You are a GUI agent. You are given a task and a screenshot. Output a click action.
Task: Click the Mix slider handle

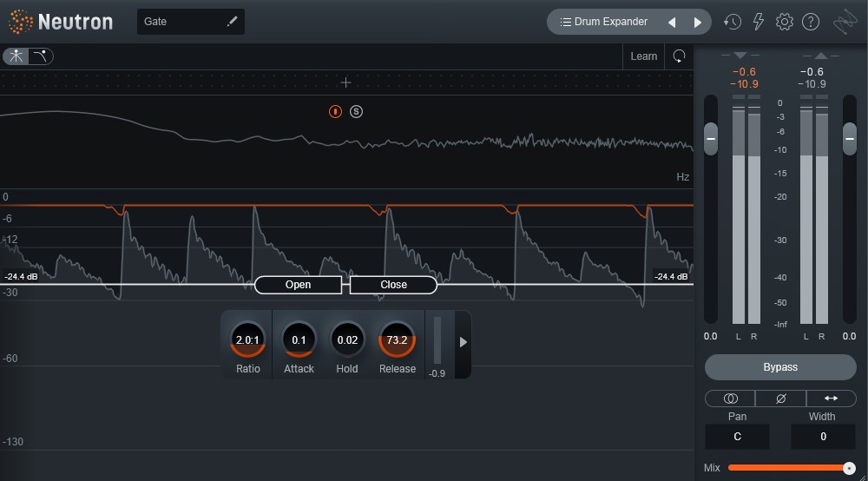[x=849, y=468]
